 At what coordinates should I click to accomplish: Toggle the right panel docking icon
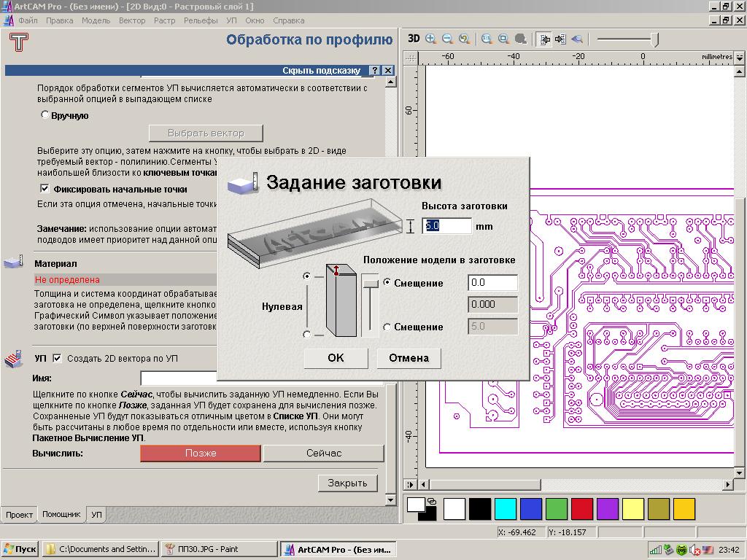(x=560, y=39)
